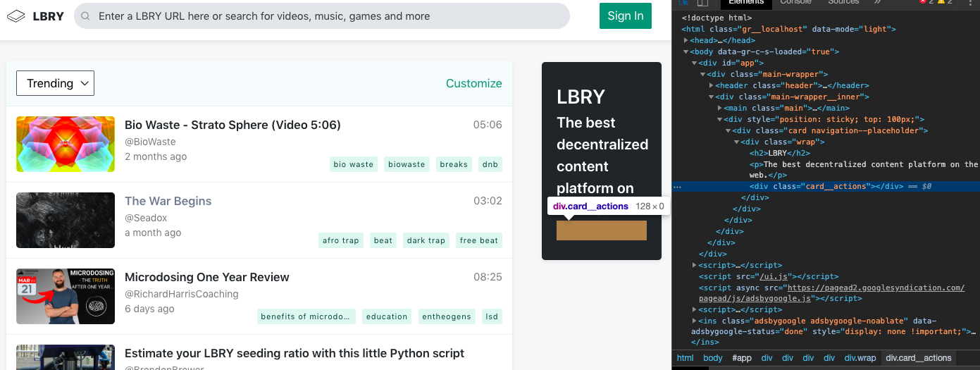Click the lsd tag

point(492,316)
